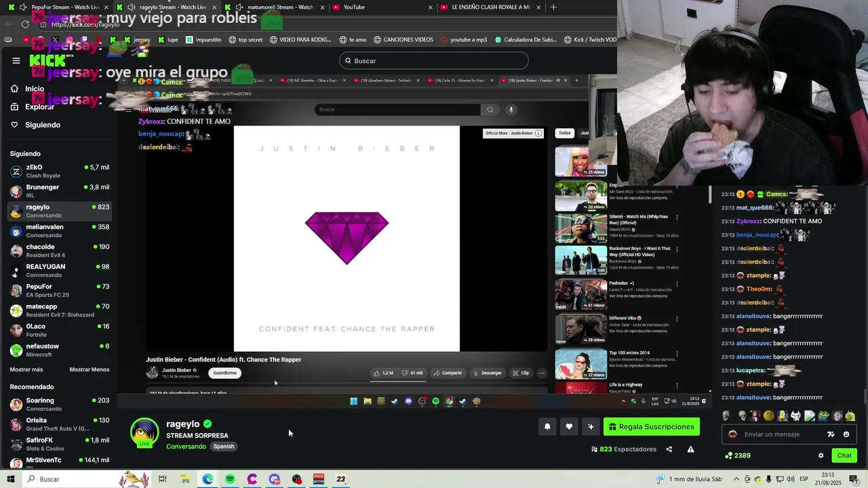Open SafiroFK Slots & Casino channel
Image resolution: width=868 pixels, height=488 pixels.
click(59, 444)
